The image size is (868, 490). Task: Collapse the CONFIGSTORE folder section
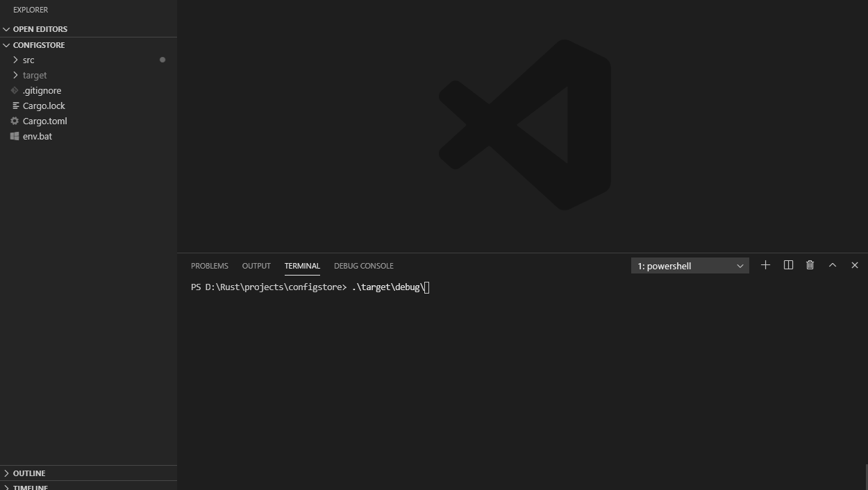point(88,45)
